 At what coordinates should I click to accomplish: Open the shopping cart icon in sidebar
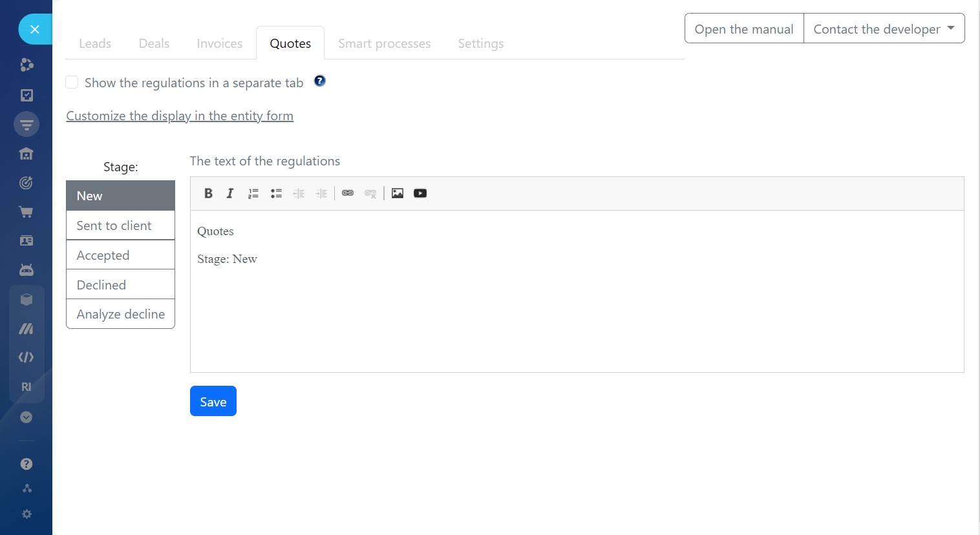tap(26, 212)
